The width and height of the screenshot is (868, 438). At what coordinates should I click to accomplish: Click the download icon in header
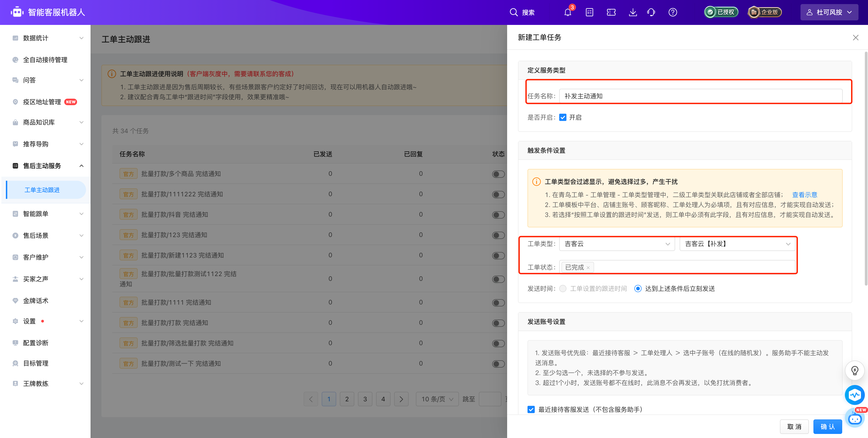(x=633, y=12)
